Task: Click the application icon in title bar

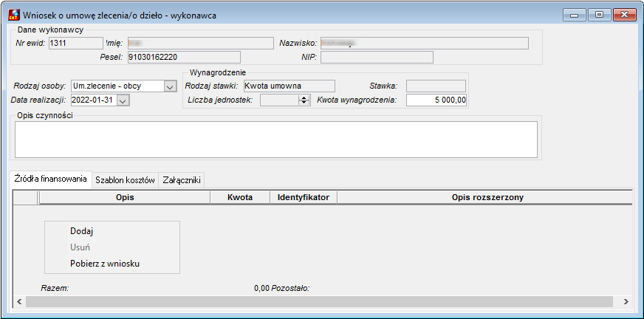Action: coord(14,16)
